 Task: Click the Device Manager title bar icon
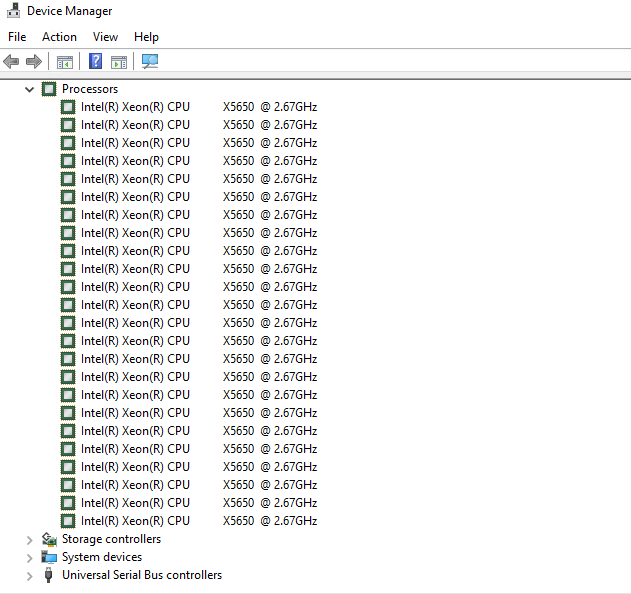pos(13,10)
